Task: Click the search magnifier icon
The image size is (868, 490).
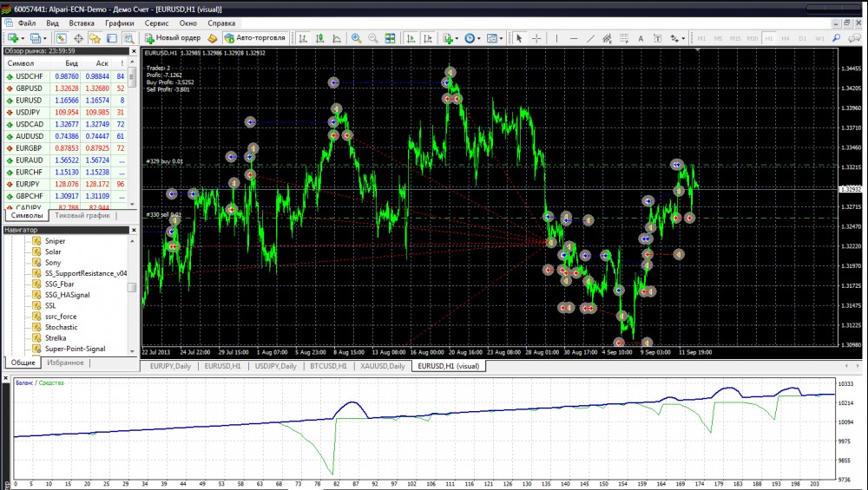Action: coord(837,38)
